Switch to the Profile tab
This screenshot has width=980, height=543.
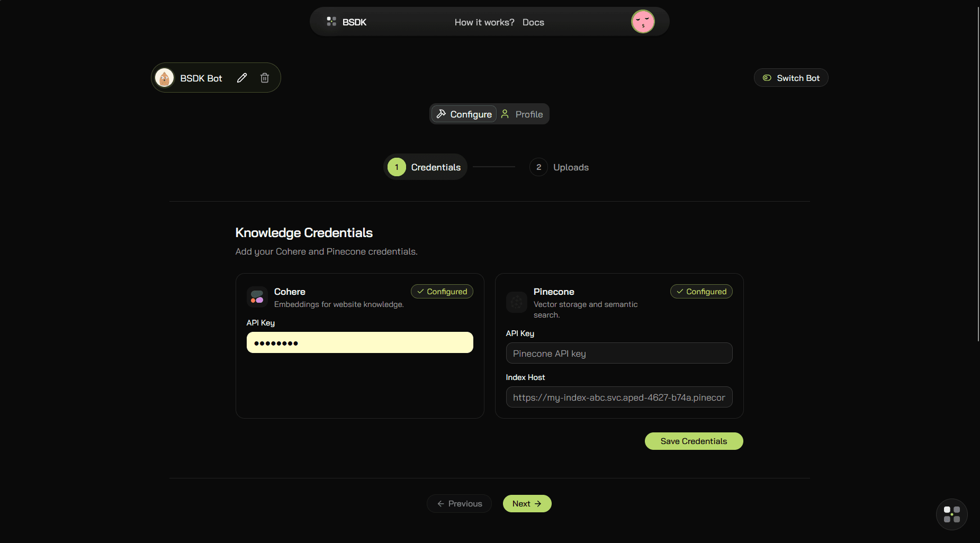(x=522, y=114)
